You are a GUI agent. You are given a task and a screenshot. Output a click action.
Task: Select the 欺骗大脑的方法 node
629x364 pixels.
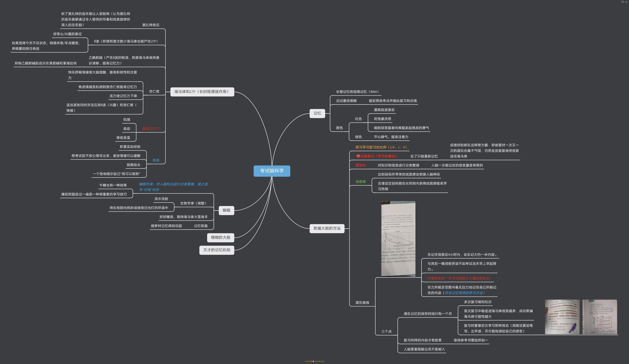pyautogui.click(x=327, y=228)
